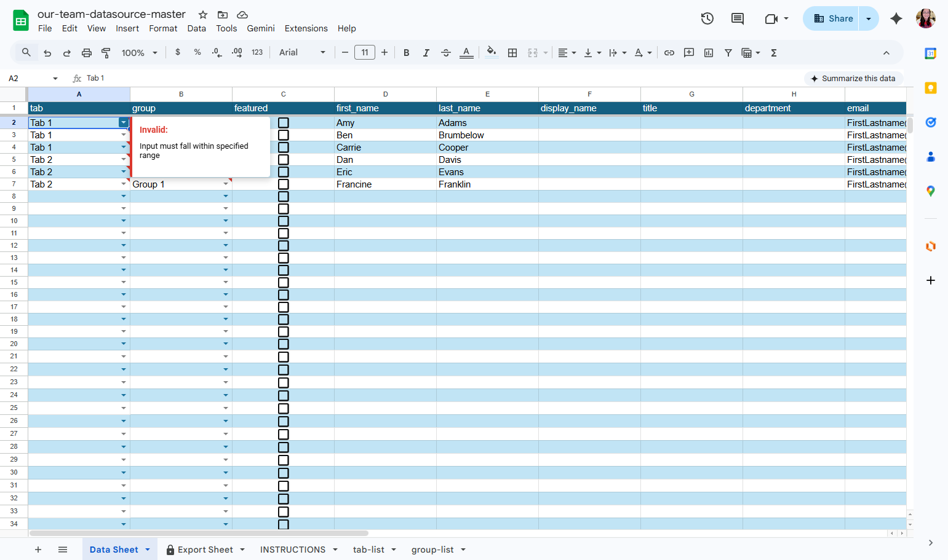
Task: Click the Undo icon in toolbar
Action: 47,53
